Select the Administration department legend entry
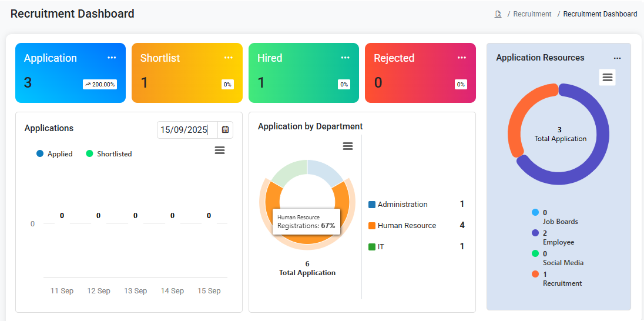Image resolution: width=644 pixels, height=321 pixels. coord(402,205)
